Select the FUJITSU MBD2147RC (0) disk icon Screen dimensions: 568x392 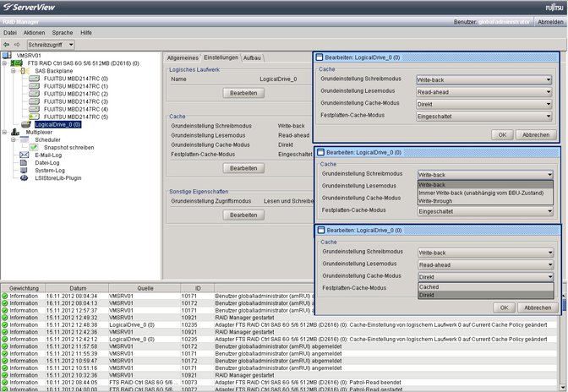pyautogui.click(x=34, y=79)
